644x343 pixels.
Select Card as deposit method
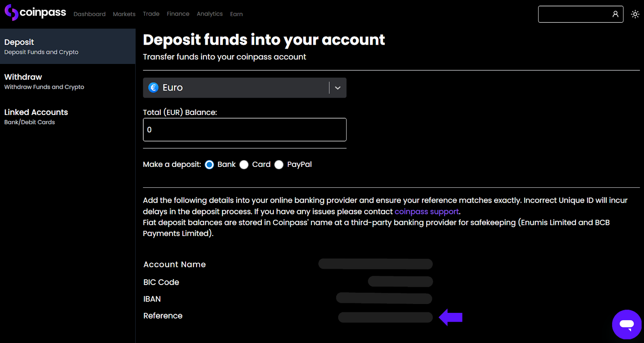click(x=244, y=164)
